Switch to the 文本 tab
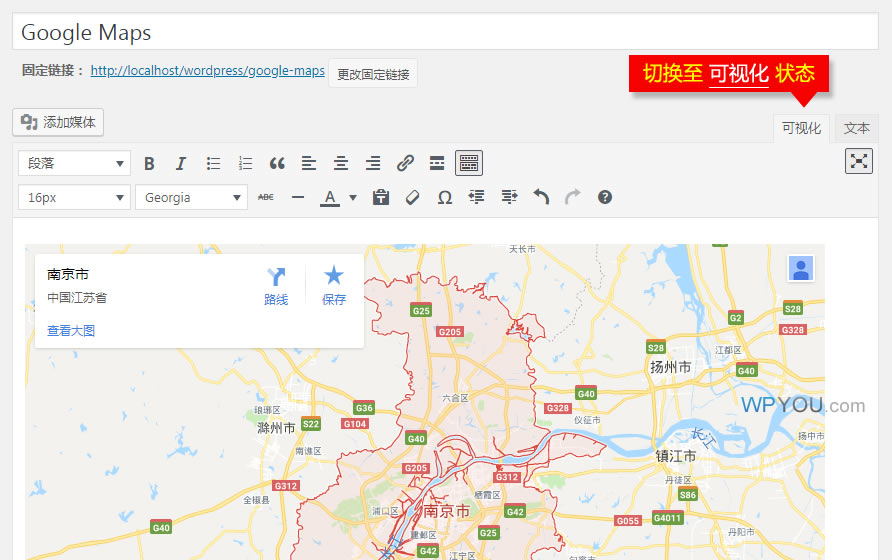892x560 pixels. 856,129
